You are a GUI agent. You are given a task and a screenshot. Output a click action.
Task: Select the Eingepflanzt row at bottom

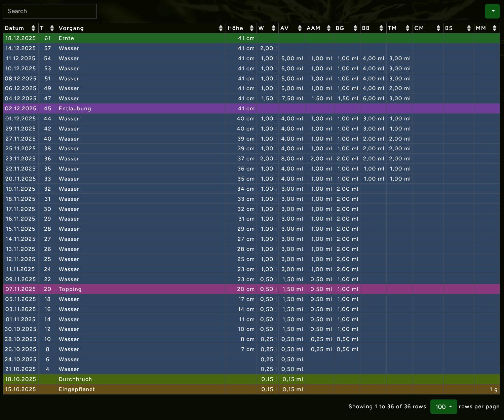134,389
